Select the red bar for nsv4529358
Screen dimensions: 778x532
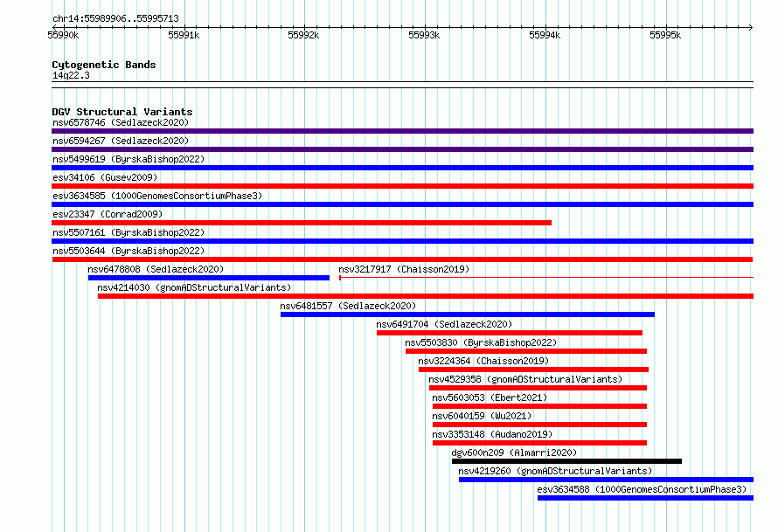point(538,388)
